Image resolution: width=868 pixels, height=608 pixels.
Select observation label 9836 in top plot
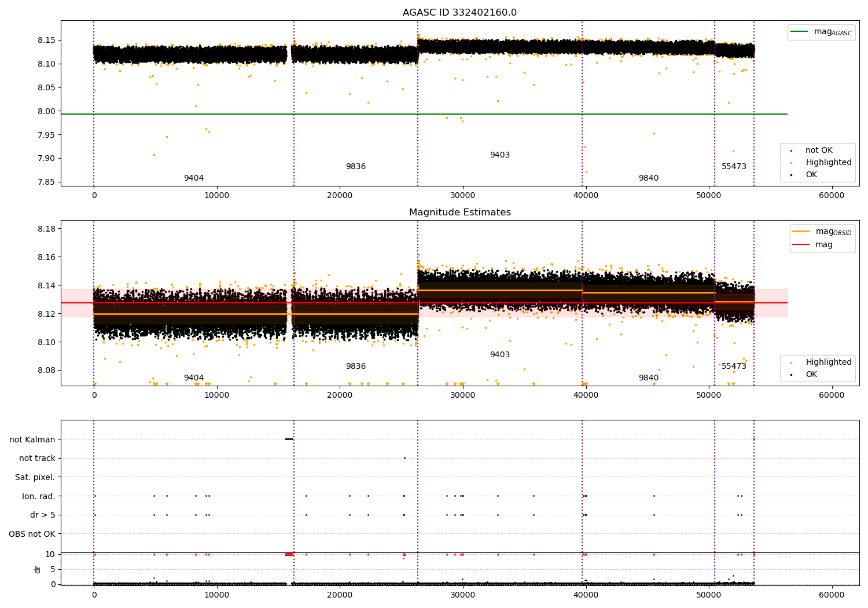355,167
